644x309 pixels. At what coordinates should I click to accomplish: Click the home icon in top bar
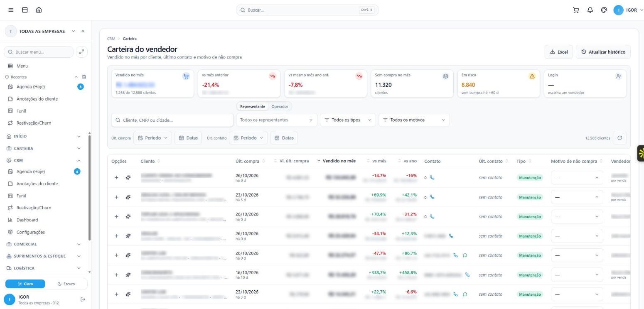tap(39, 10)
